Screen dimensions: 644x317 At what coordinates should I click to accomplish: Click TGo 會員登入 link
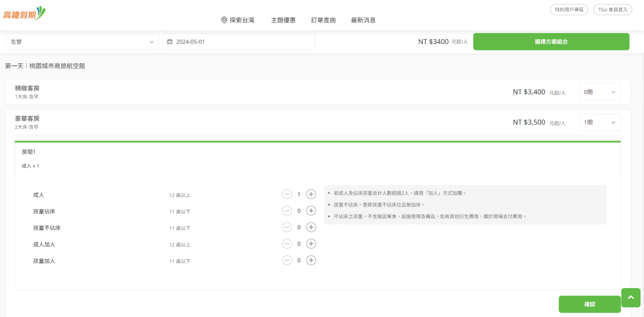612,10
